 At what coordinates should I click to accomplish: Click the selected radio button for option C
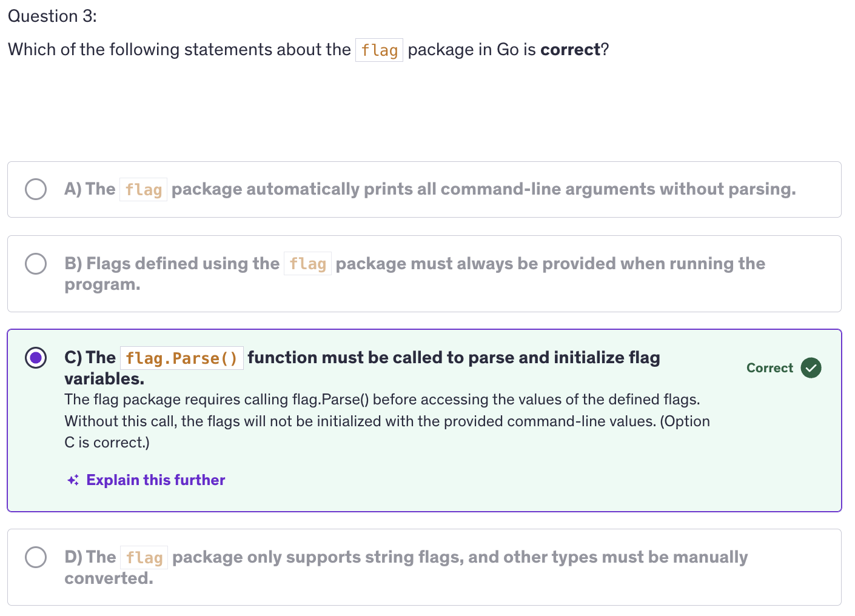coord(36,358)
